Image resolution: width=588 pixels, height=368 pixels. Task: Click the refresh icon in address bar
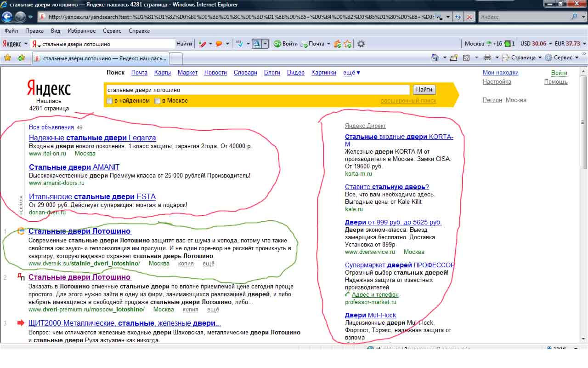pos(458,17)
